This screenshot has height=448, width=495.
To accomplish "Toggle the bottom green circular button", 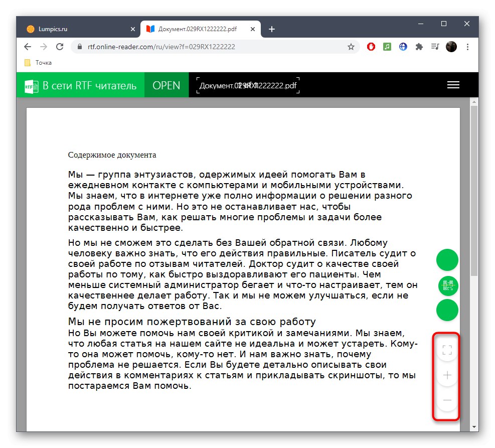I will pos(447,310).
